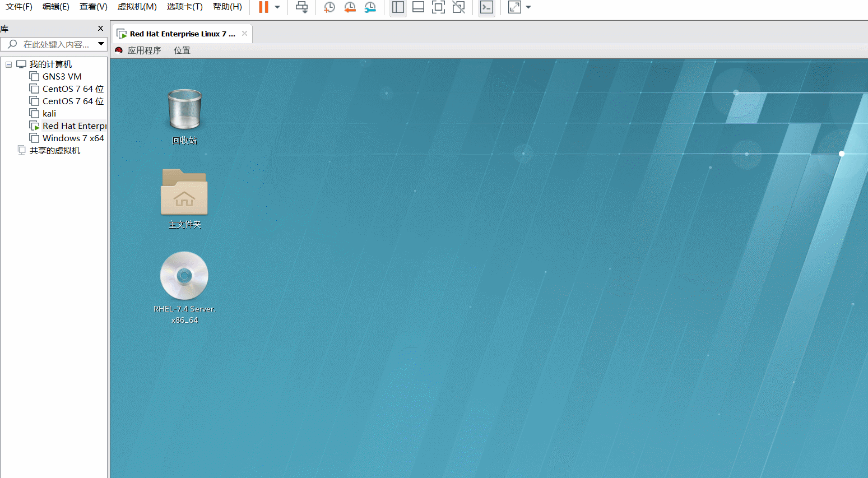Close the Red Hat Enterprise Linux 7 tab
The height and width of the screenshot is (478, 868).
click(x=244, y=34)
